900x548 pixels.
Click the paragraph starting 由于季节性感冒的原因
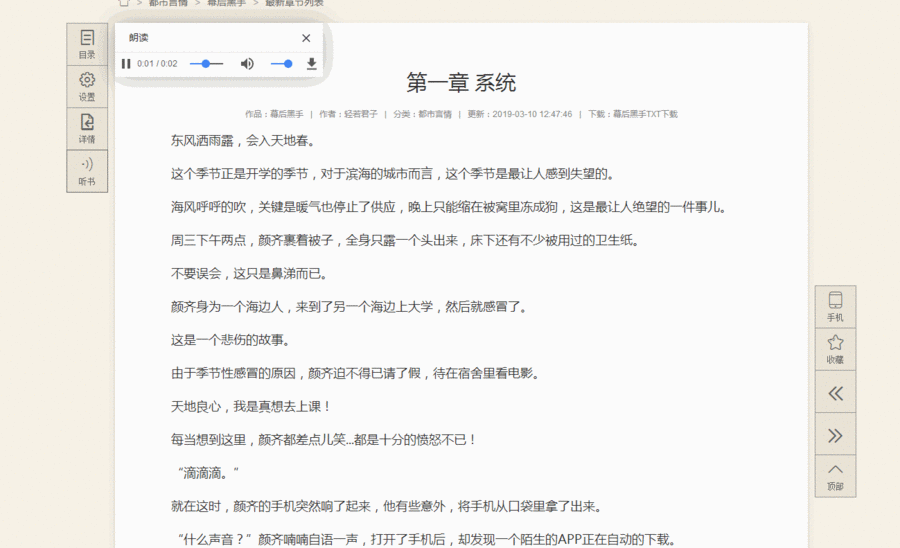coord(356,374)
